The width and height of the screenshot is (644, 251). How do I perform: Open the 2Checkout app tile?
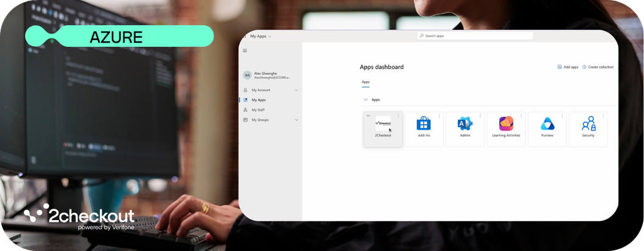click(383, 129)
